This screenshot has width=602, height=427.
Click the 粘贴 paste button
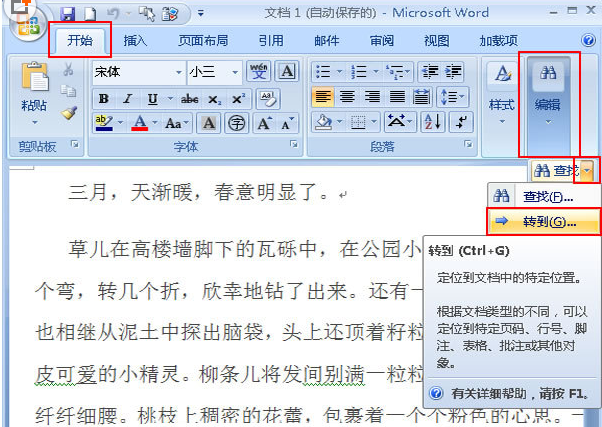(x=35, y=85)
